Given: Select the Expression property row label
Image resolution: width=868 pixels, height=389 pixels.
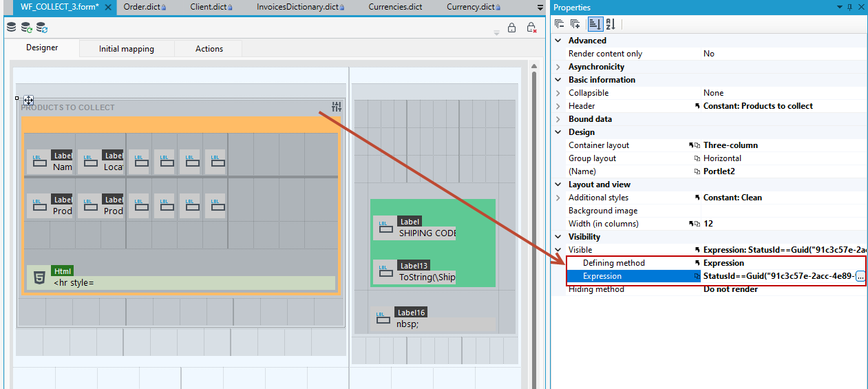Looking at the screenshot, I should 602,276.
